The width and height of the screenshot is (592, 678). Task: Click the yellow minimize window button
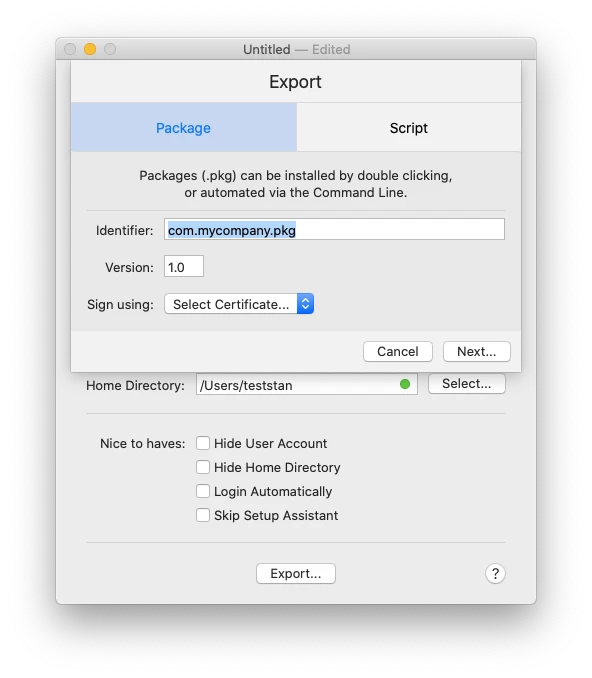pos(90,49)
